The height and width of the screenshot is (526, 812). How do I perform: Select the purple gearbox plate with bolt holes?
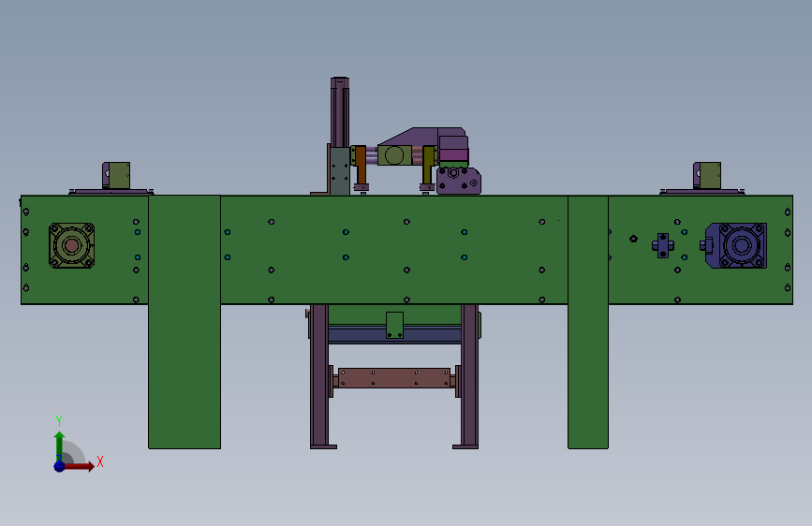click(458, 180)
